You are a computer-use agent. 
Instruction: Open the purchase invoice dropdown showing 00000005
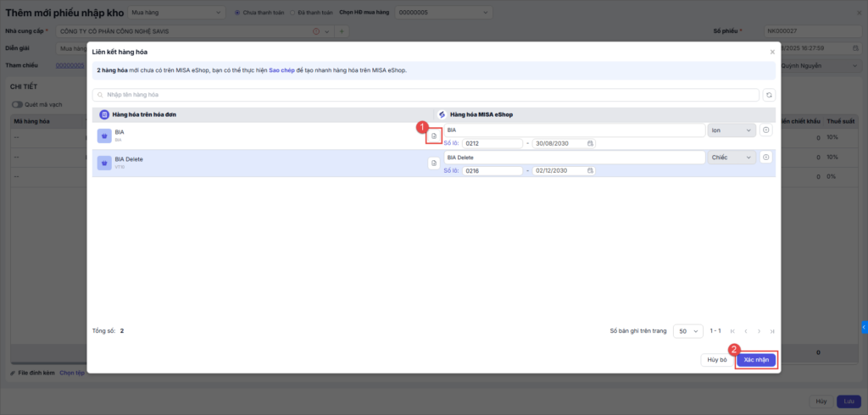pos(443,12)
